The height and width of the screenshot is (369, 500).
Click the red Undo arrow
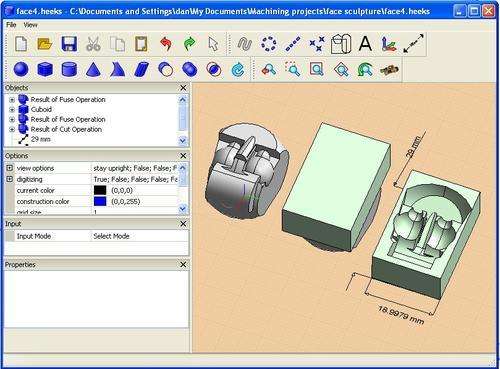(166, 44)
